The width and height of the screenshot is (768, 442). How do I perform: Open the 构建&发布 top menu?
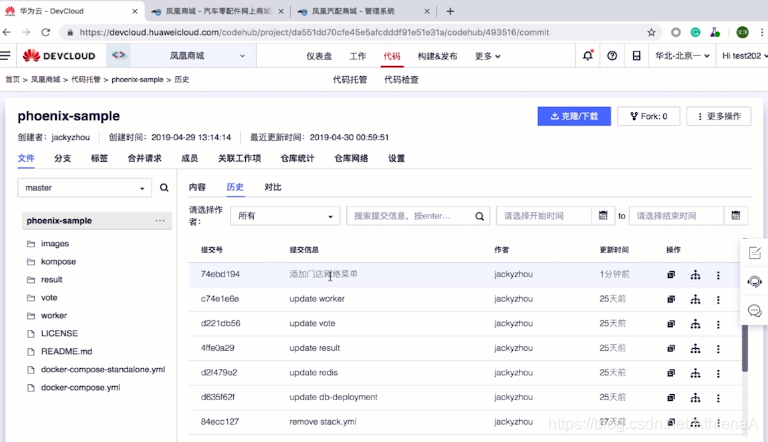(x=437, y=56)
